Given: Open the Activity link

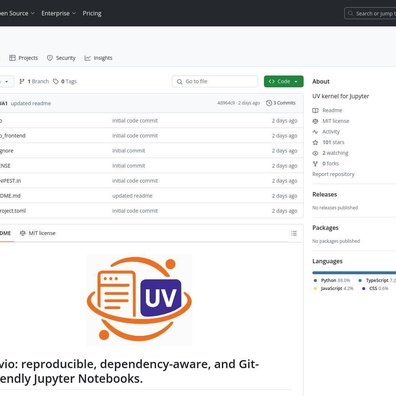Looking at the screenshot, I should [331, 132].
